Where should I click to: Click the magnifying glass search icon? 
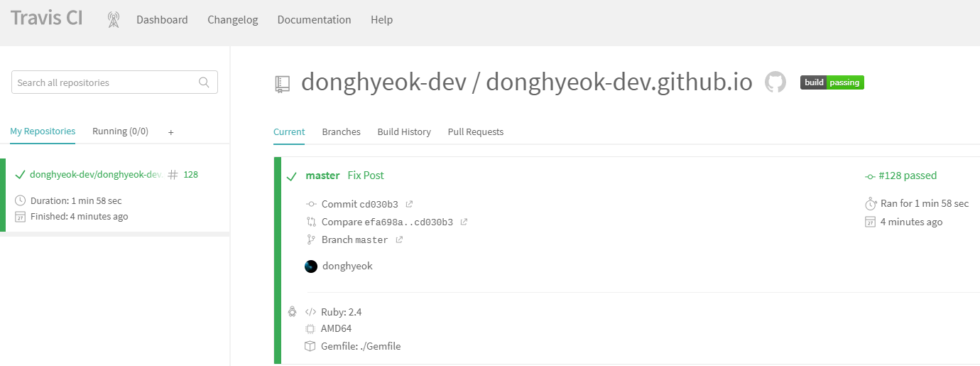click(205, 82)
